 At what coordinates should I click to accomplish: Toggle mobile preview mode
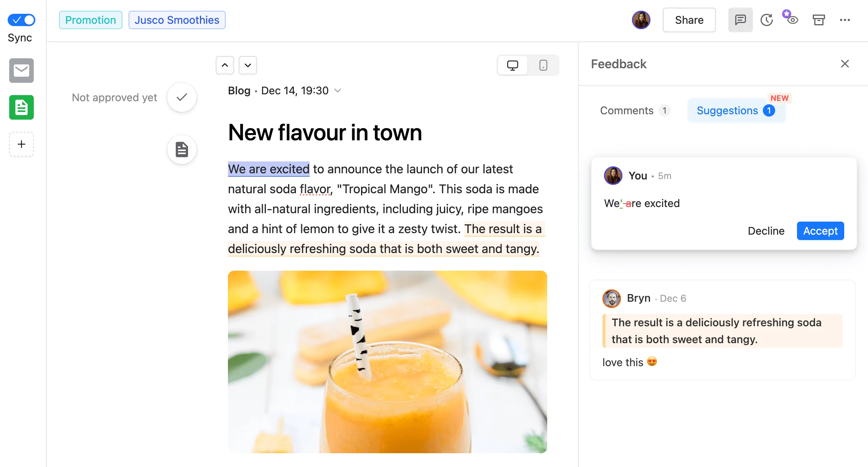tap(543, 64)
